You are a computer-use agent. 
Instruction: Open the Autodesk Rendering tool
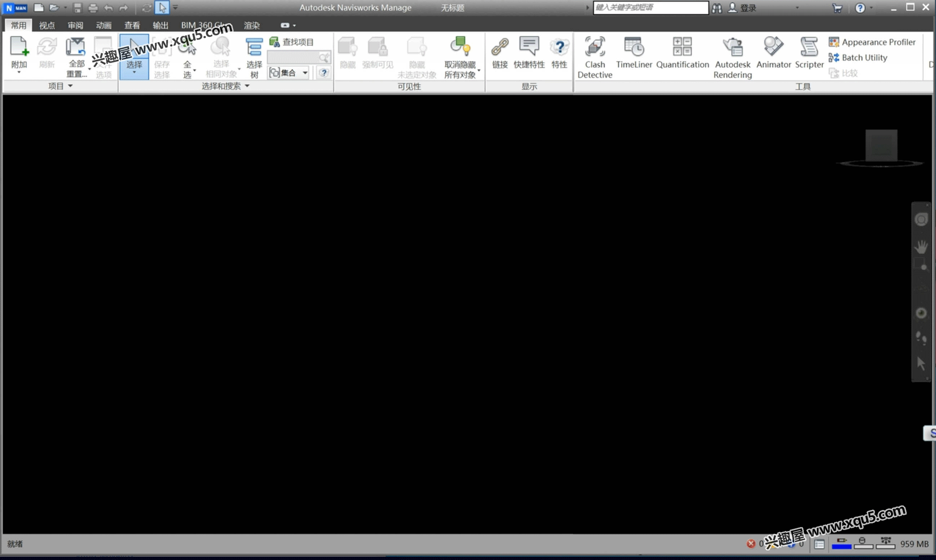coord(732,57)
